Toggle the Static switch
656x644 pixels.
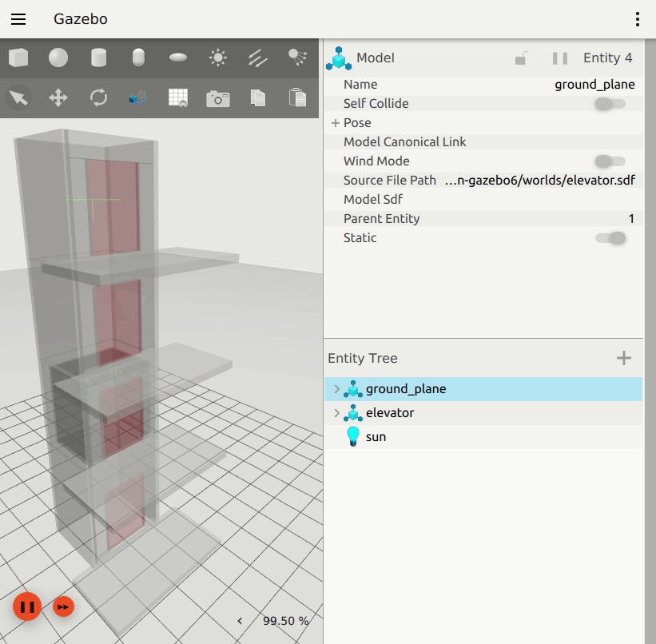click(610, 238)
